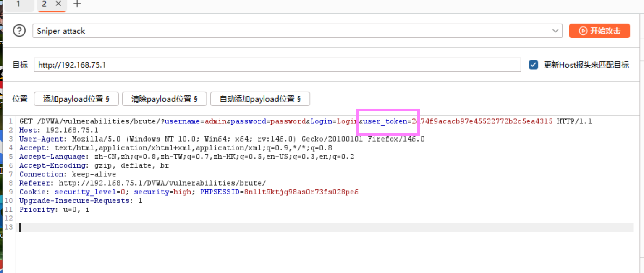Click the HTTP/1.1 text in request line

pos(574,121)
